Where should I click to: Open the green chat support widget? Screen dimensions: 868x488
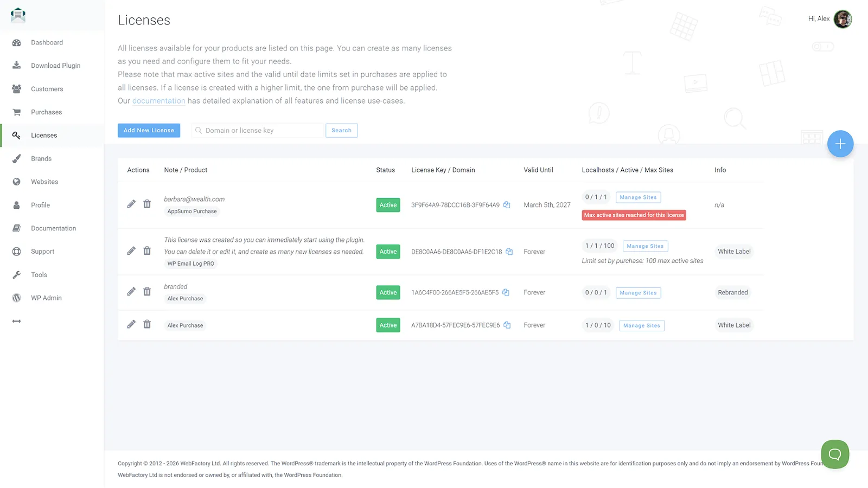pyautogui.click(x=834, y=454)
